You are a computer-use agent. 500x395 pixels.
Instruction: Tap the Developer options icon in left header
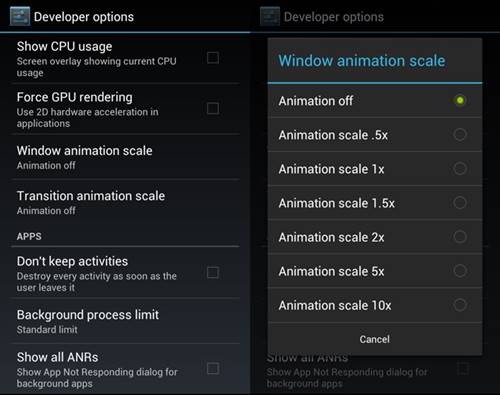coord(20,16)
